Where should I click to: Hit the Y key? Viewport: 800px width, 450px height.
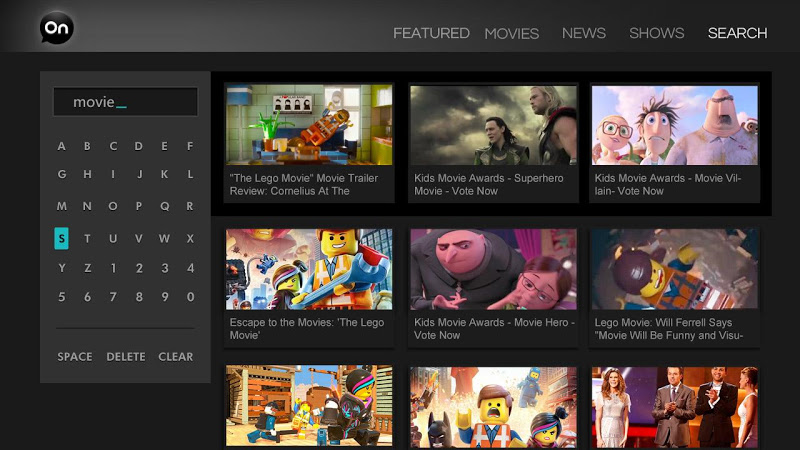(62, 268)
